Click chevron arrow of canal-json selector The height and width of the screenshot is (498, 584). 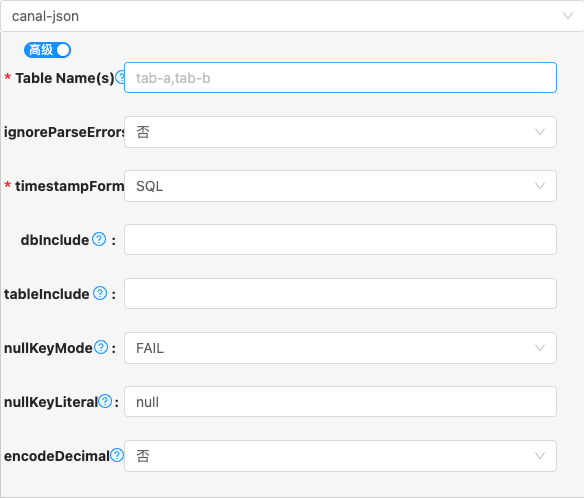[x=568, y=16]
